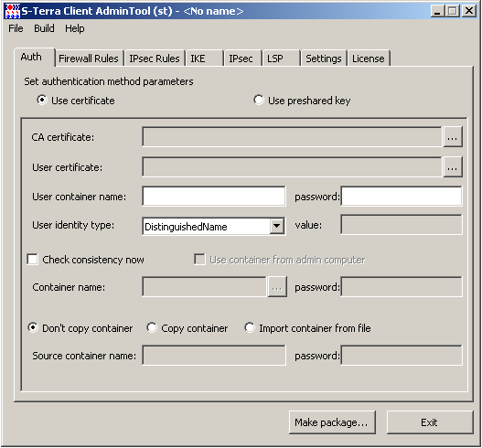Go to the License tab
This screenshot has height=448, width=482.
click(369, 59)
